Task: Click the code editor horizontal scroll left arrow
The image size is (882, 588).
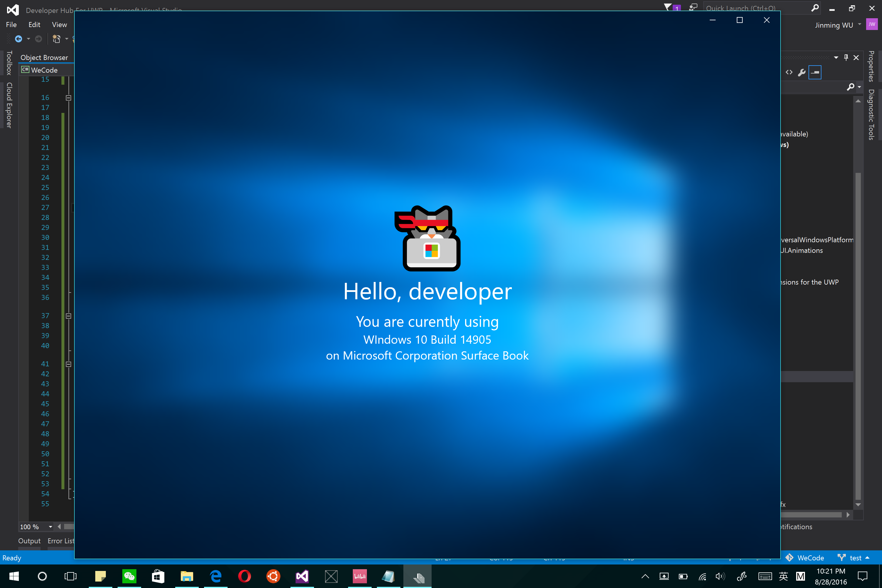Action: click(x=59, y=527)
